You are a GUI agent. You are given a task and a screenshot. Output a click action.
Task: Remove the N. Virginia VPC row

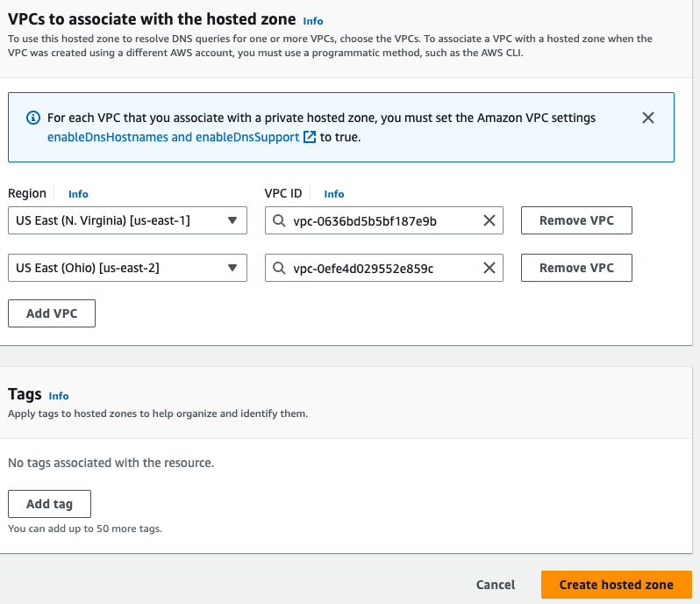576,221
